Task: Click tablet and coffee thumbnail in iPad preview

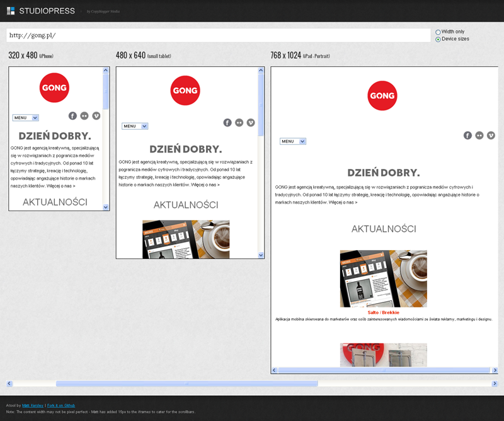Action: 383,279
